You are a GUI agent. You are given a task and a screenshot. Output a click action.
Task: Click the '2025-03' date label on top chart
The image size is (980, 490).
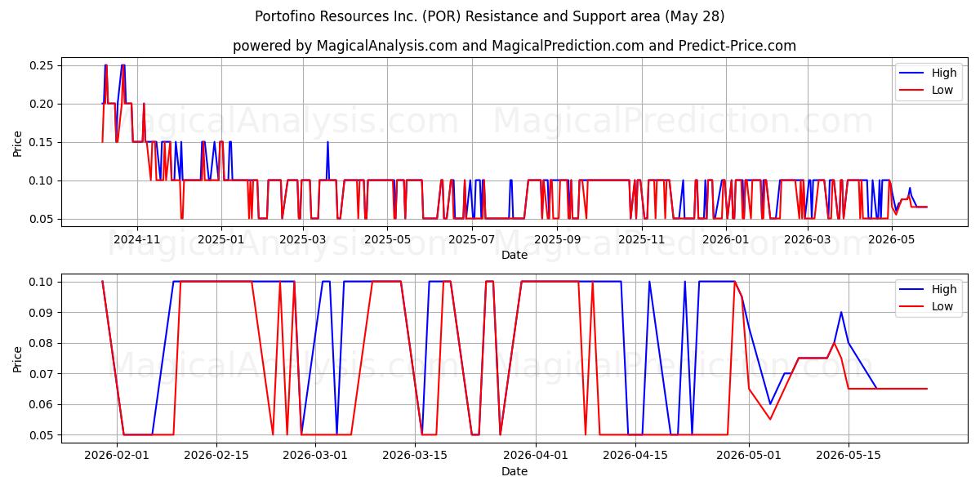click(303, 239)
